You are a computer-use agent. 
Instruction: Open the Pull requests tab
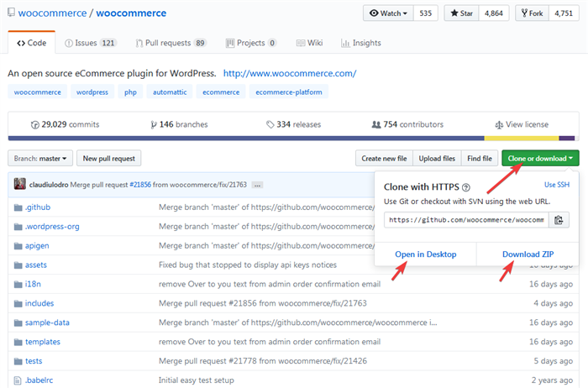point(171,43)
